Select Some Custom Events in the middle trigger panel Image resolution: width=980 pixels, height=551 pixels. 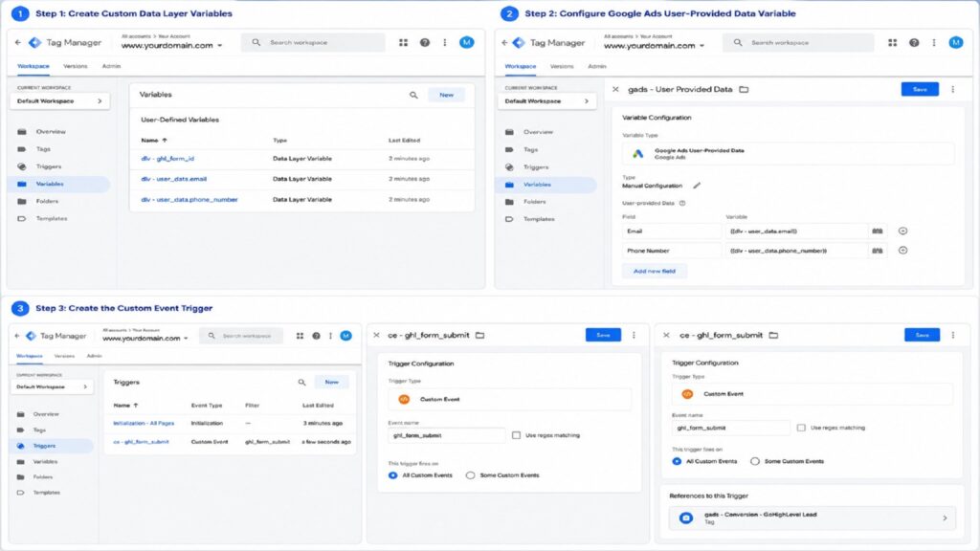point(470,475)
